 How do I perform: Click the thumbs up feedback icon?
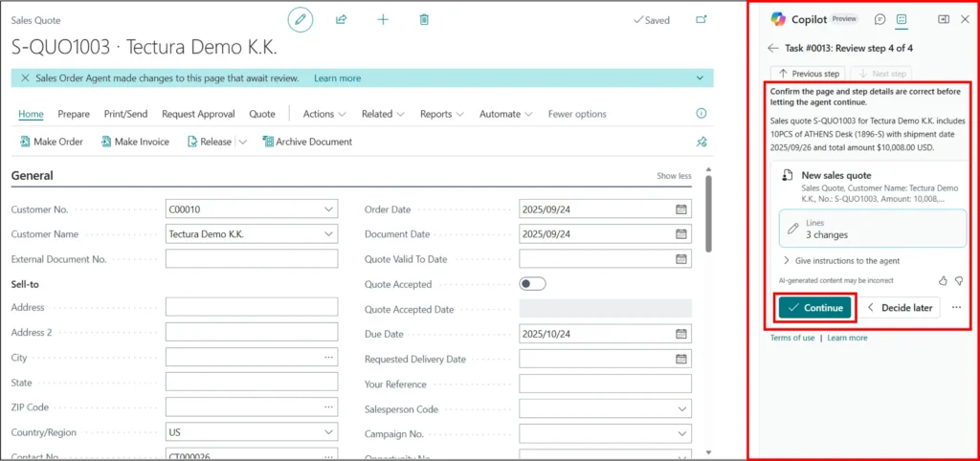click(943, 280)
